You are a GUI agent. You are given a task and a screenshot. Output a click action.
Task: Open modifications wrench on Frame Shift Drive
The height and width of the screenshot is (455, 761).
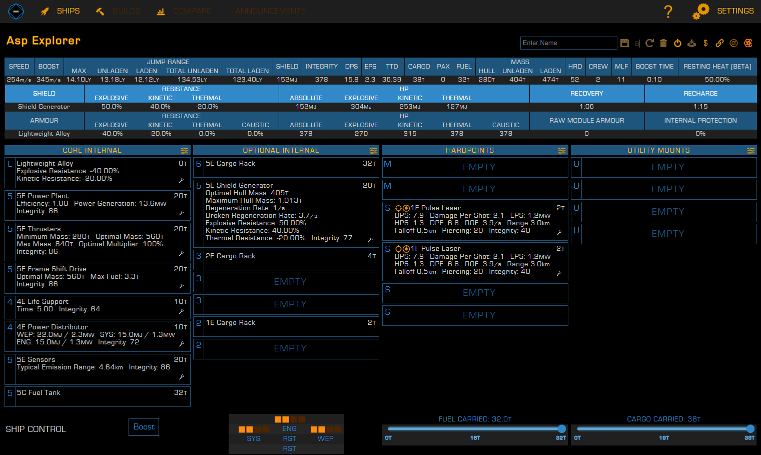pos(182,286)
